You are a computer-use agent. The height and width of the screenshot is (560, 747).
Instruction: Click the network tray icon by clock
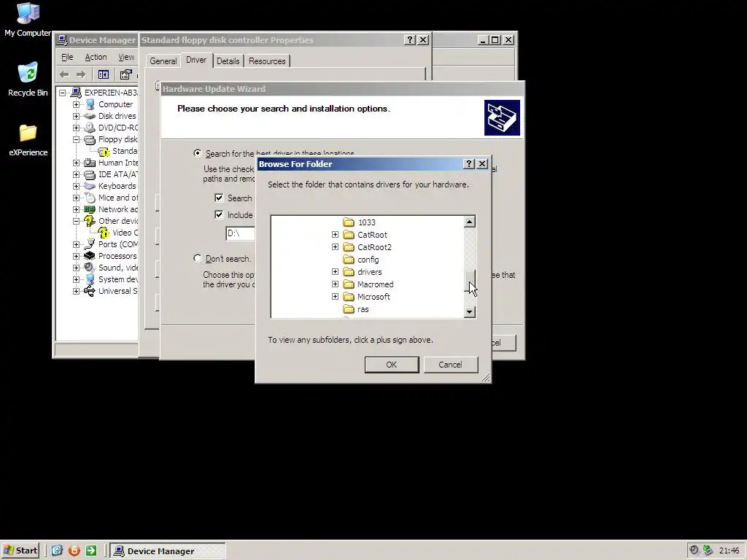coord(708,551)
